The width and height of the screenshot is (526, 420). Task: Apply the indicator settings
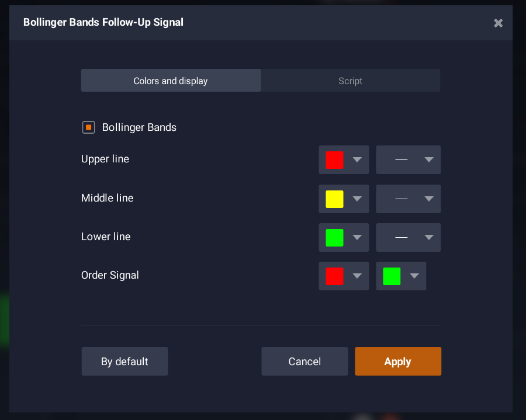click(x=397, y=362)
